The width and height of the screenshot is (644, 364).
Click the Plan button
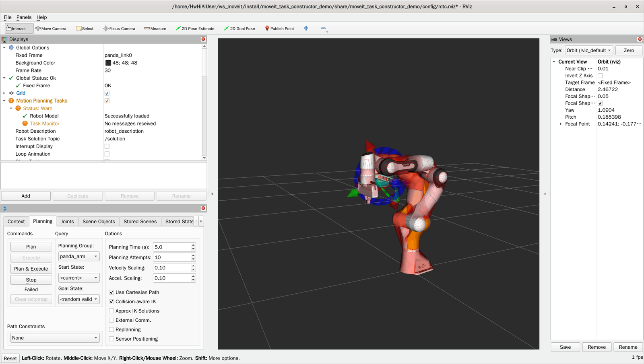[31, 247]
